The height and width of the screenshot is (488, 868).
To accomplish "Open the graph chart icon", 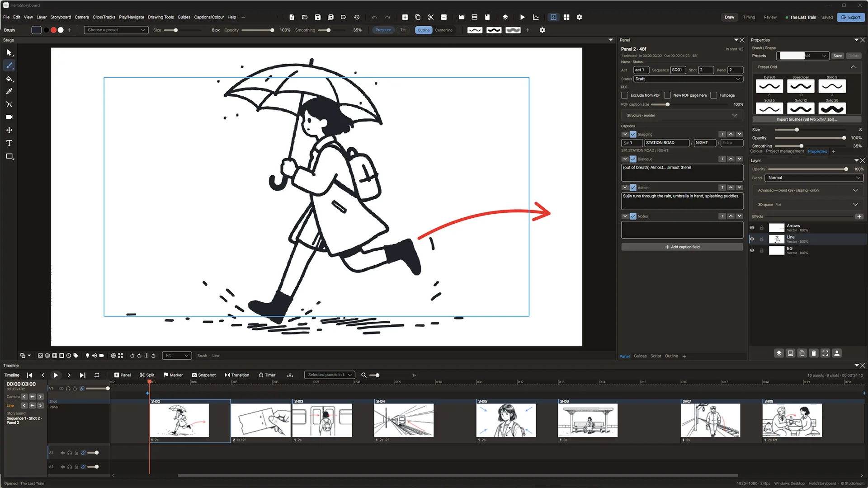I will click(x=536, y=17).
